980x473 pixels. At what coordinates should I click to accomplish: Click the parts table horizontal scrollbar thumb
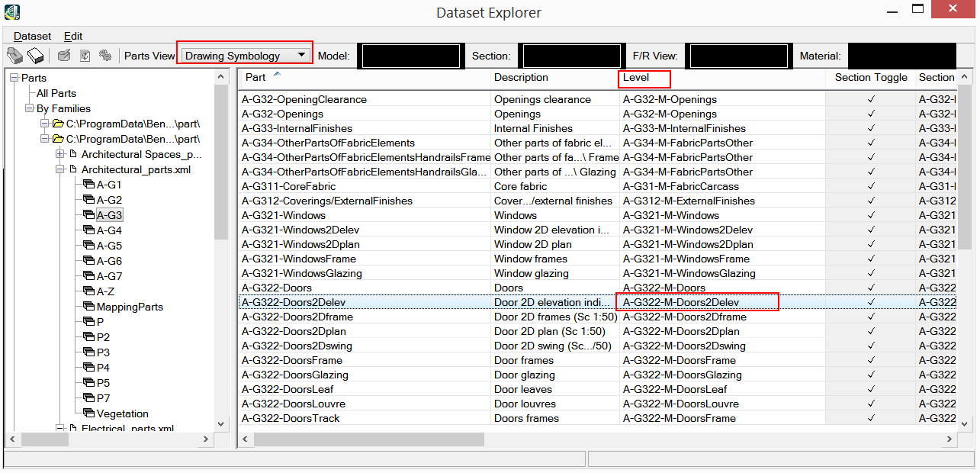click(369, 439)
